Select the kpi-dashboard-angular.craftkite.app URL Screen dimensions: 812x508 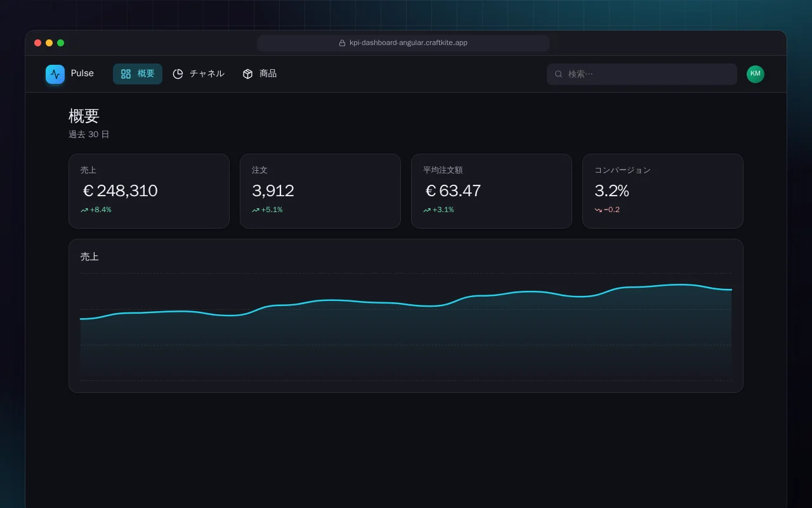[409, 43]
